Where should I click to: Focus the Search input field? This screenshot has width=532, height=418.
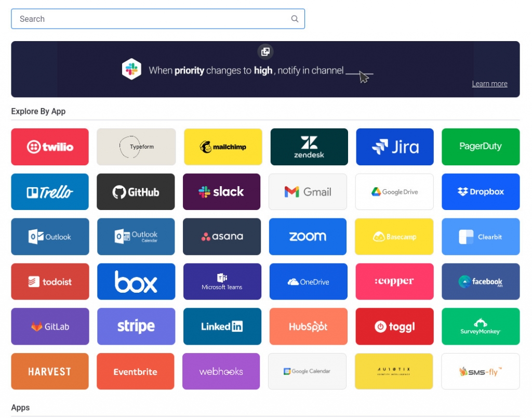click(x=158, y=19)
